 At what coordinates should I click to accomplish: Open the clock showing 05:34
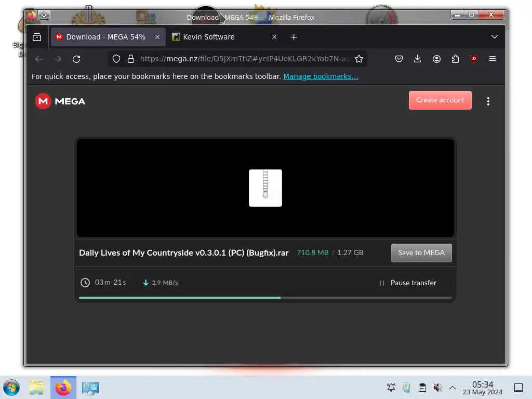click(483, 388)
